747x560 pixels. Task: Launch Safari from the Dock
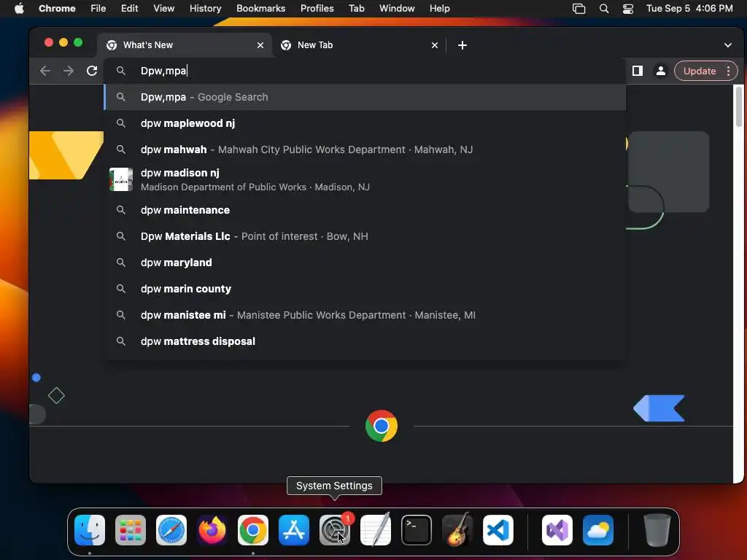(171, 530)
